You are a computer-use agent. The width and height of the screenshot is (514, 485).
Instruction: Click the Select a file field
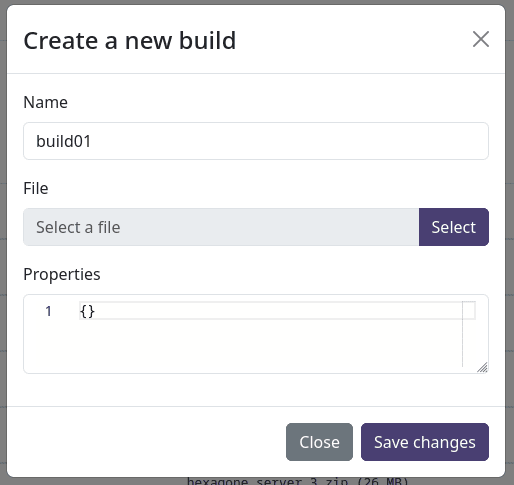tap(221, 227)
